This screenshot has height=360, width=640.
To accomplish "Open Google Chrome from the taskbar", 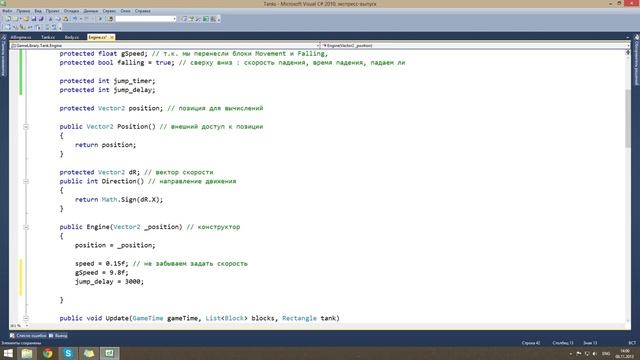I will point(48,353).
